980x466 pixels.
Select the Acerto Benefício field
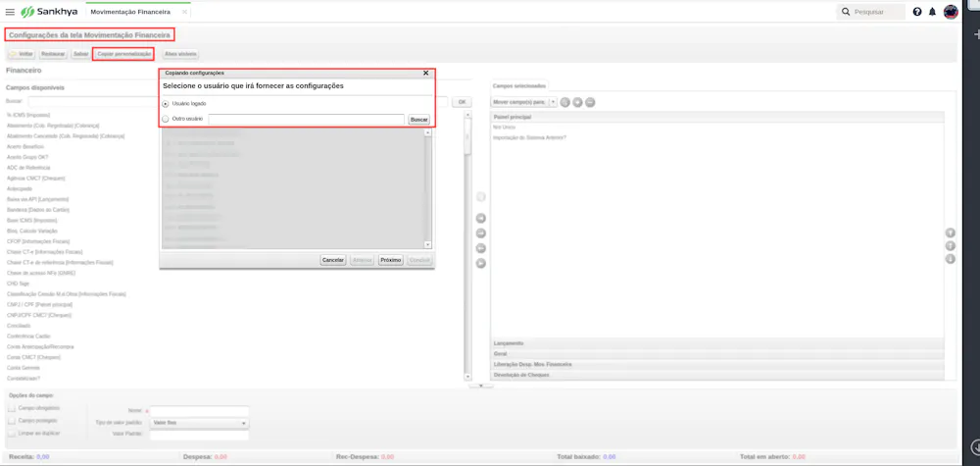click(x=25, y=147)
